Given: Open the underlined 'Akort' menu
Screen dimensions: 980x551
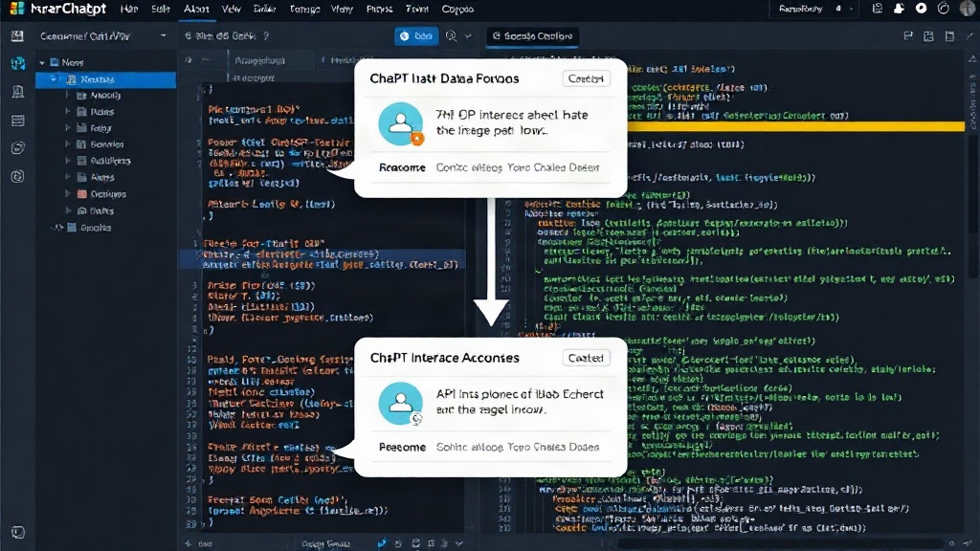Looking at the screenshot, I should tap(196, 9).
